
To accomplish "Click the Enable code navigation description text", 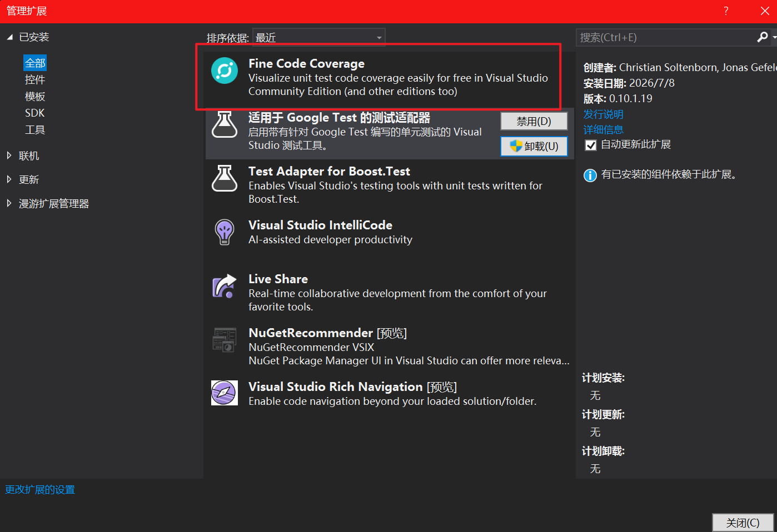I will [x=392, y=401].
